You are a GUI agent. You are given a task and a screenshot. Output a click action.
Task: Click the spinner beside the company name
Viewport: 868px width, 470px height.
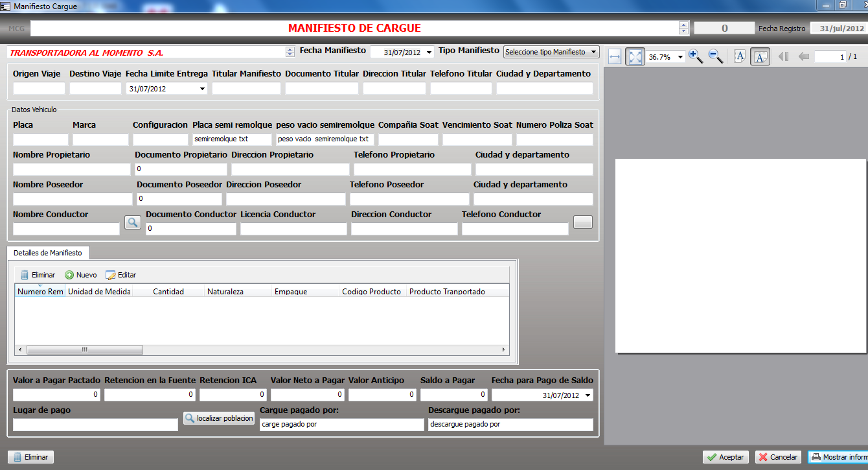pyautogui.click(x=290, y=52)
